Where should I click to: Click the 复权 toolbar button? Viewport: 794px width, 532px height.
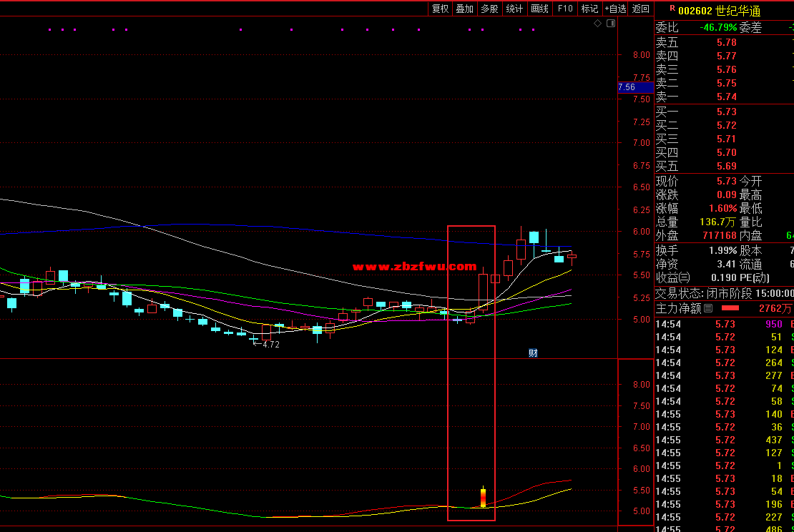tap(440, 9)
